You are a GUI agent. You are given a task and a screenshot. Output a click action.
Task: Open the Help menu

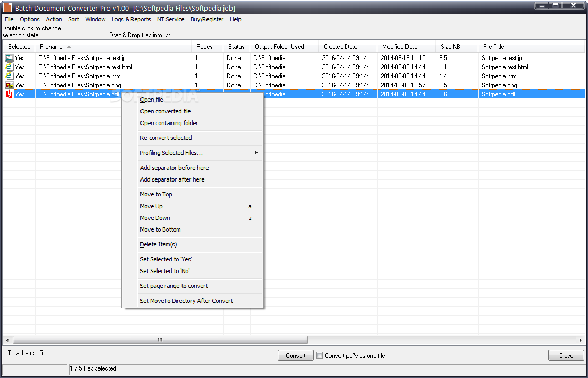236,19
